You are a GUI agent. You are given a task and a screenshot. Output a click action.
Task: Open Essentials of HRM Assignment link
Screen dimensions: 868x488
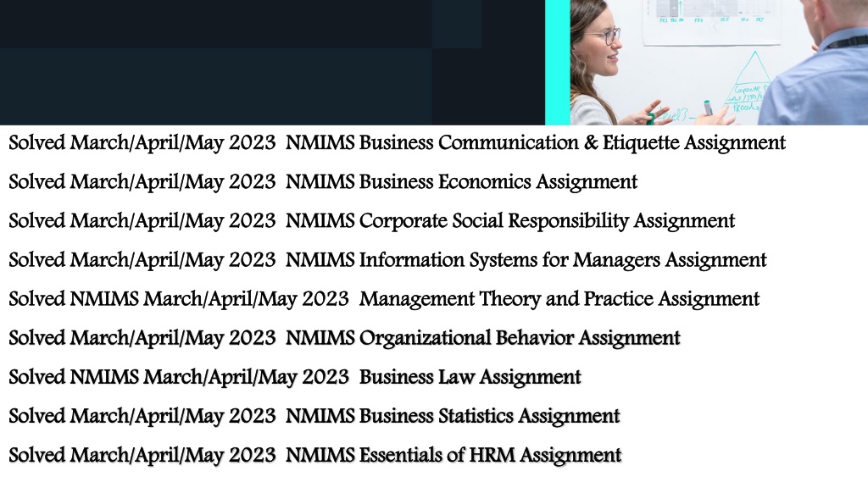pos(315,456)
